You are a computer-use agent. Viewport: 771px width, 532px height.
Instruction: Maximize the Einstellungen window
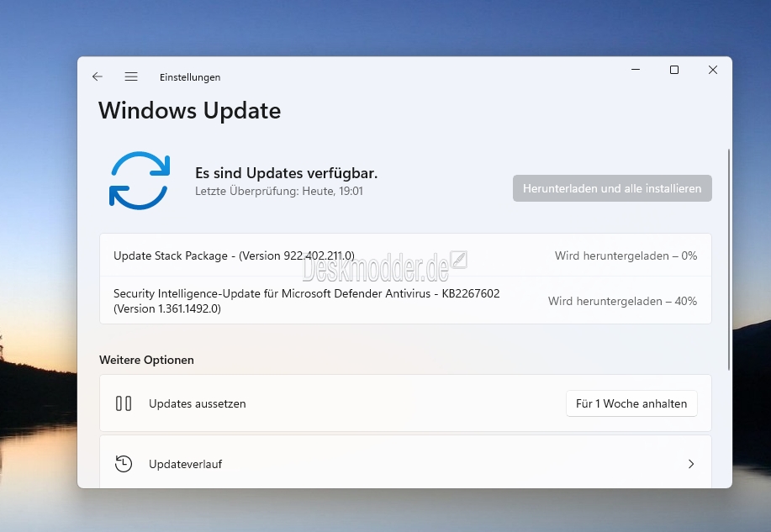pyautogui.click(x=674, y=70)
